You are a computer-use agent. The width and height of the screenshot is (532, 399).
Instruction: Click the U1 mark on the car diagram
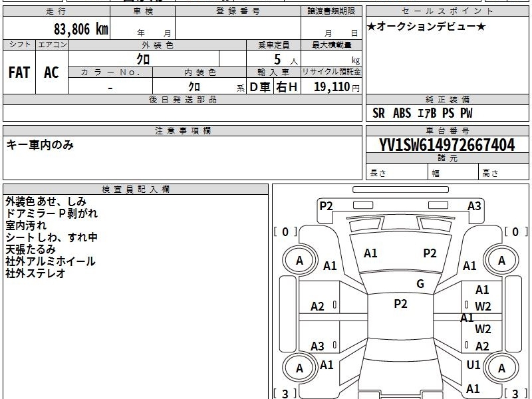coord(473,364)
